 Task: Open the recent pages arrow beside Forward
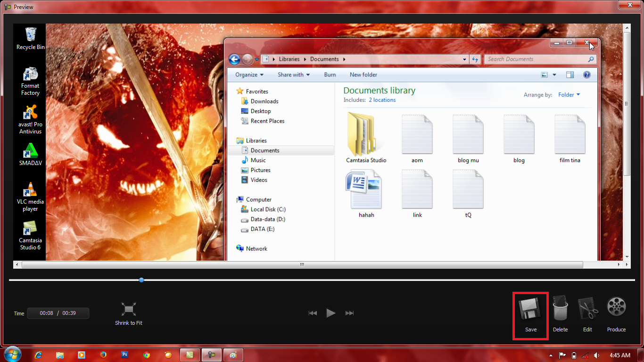click(x=257, y=59)
